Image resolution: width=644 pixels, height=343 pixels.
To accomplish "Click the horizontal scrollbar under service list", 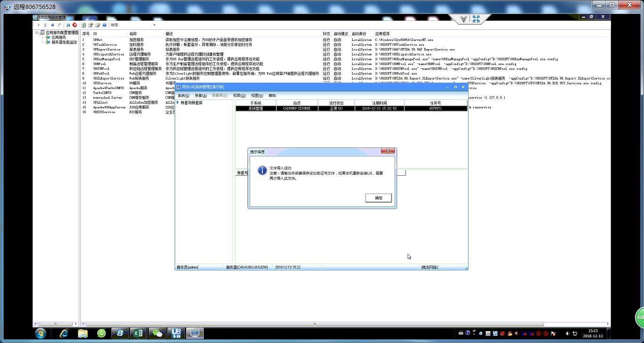I will (315, 324).
